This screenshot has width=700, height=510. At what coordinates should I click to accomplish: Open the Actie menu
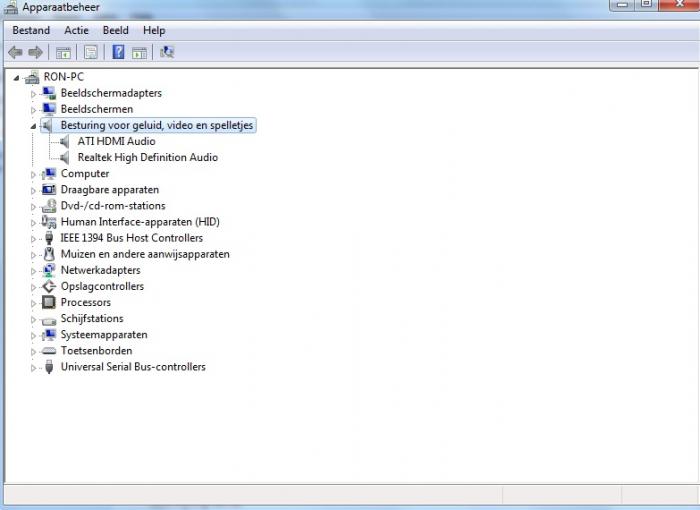pyautogui.click(x=76, y=30)
